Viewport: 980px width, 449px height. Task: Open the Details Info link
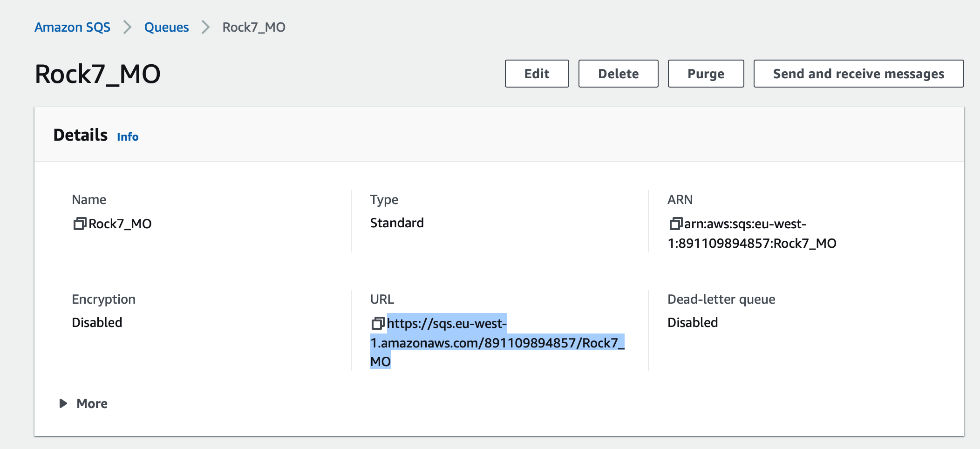coord(128,136)
